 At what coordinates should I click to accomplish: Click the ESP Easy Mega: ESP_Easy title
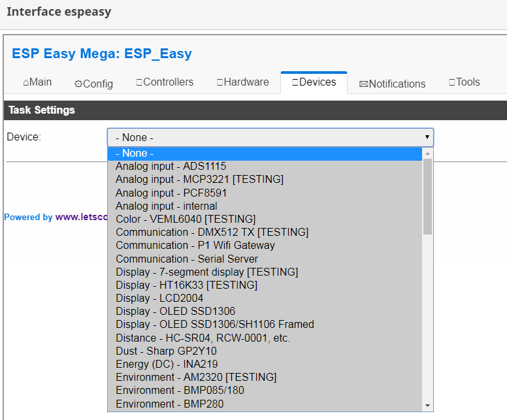point(102,54)
